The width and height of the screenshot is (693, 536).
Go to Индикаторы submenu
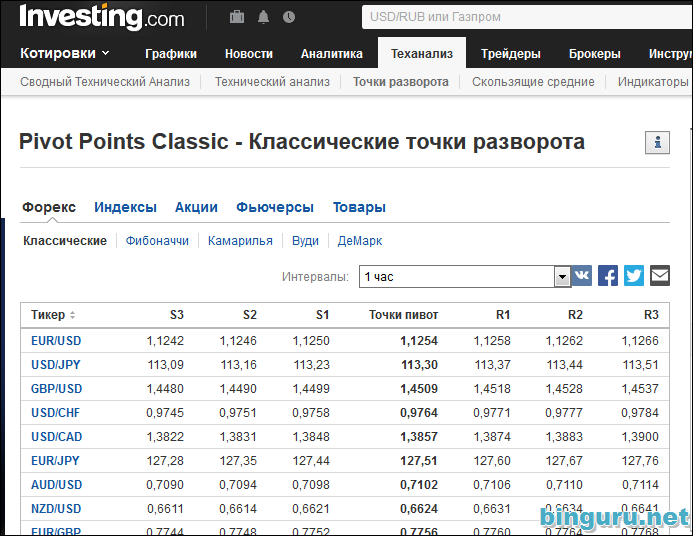pos(653,82)
